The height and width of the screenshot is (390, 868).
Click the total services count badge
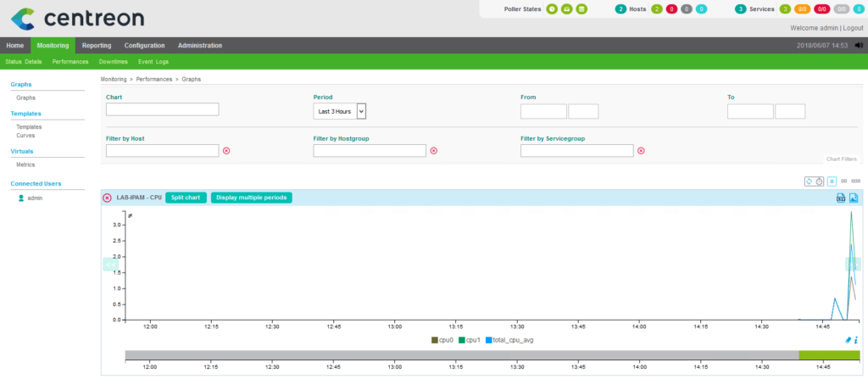coord(741,8)
